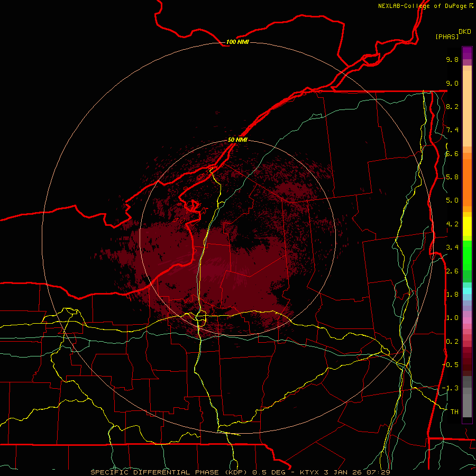Click the DKD label above the color scale
This screenshot has width=476, height=476.
pyautogui.click(x=465, y=32)
